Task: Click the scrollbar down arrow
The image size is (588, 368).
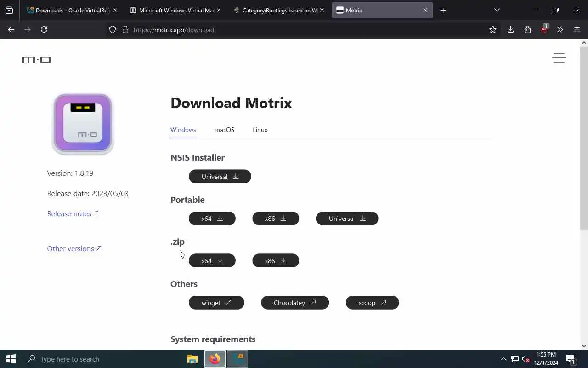Action: [584, 346]
